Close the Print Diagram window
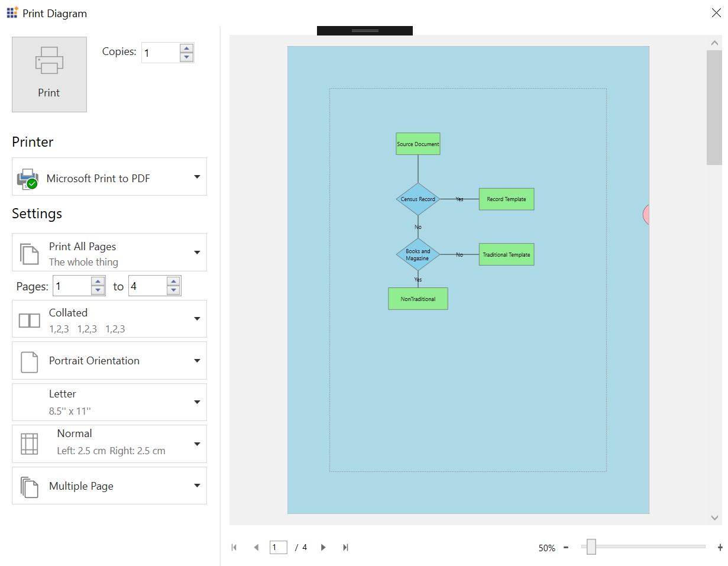728x566 pixels. 716,13
